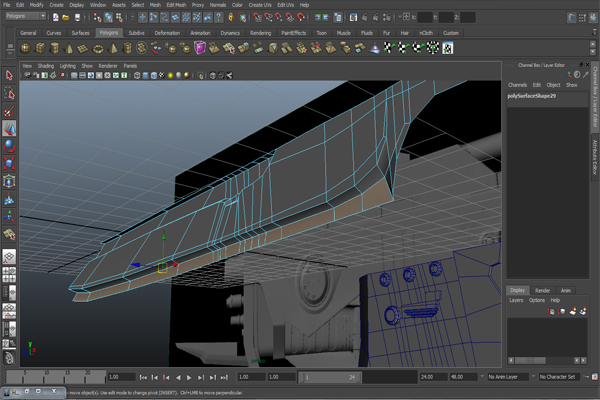Toggle viewport Use all lights yellow bulb
Viewport: 600px width, 400px height.
tap(170, 75)
